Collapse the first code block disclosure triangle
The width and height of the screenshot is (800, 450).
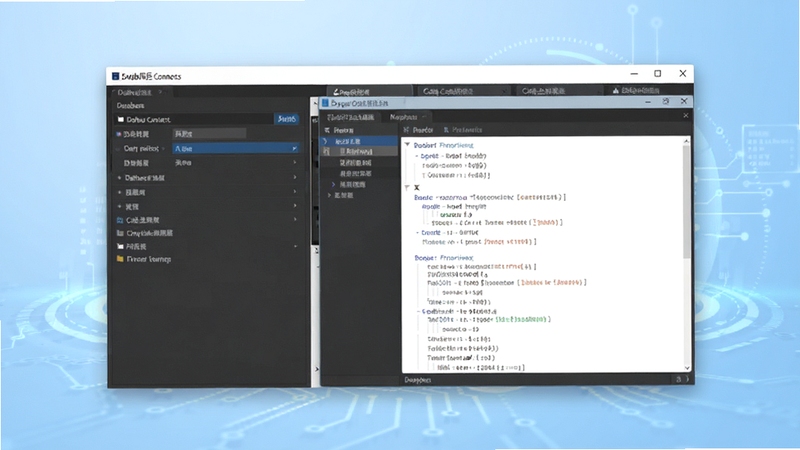(408, 145)
